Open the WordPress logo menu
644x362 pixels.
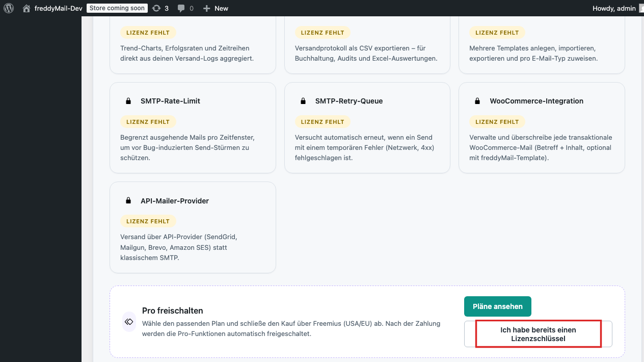click(8, 8)
